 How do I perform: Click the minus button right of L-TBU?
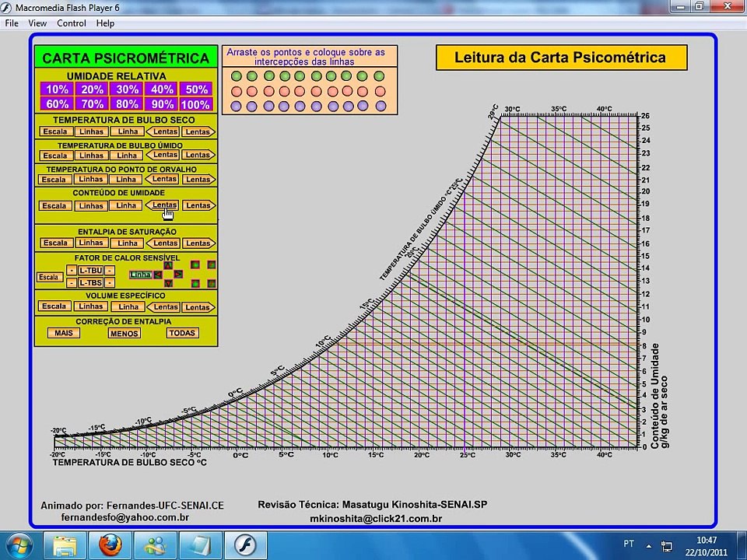(110, 271)
